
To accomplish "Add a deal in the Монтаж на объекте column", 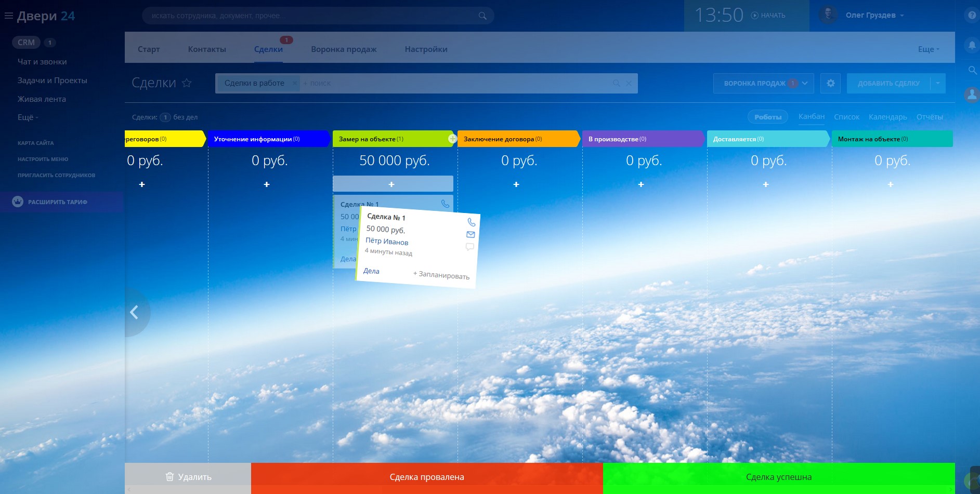I will click(891, 184).
